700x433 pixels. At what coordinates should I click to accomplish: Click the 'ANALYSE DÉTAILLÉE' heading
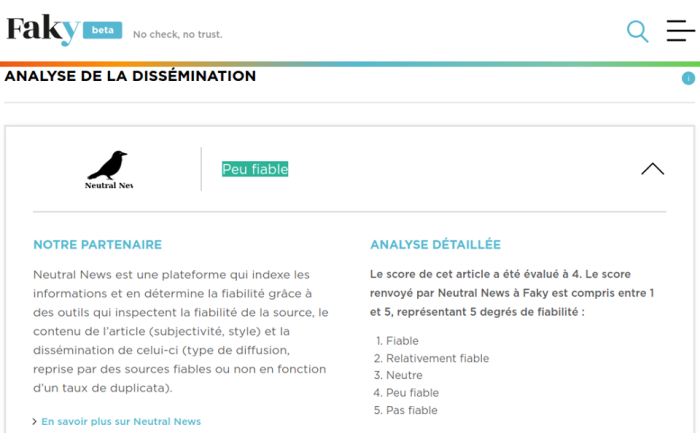(435, 245)
